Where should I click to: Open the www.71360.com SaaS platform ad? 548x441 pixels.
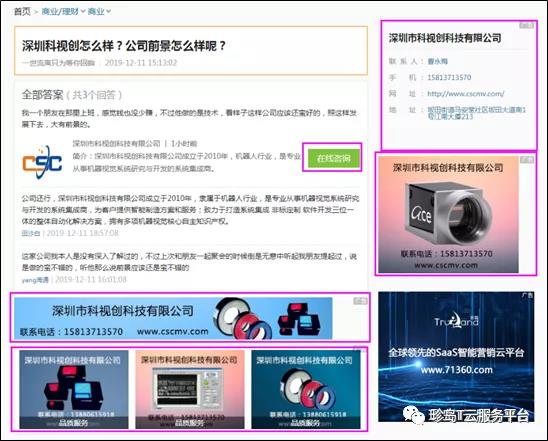pyautogui.click(x=456, y=357)
